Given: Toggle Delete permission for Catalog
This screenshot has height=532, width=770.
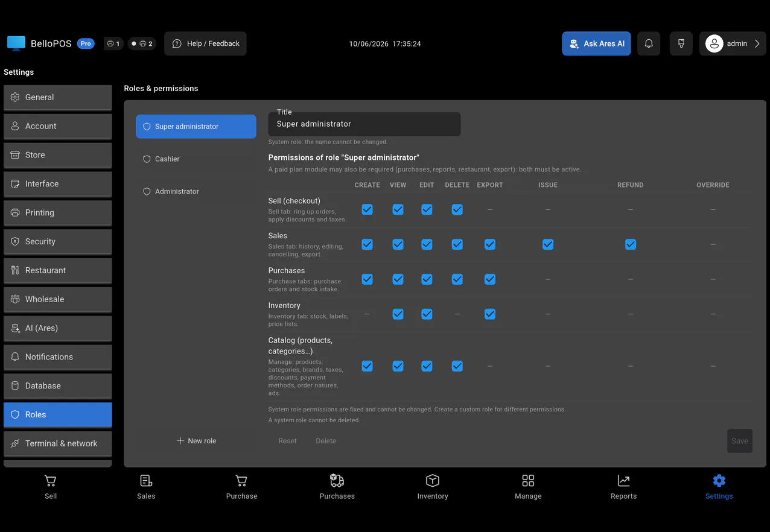Looking at the screenshot, I should pyautogui.click(x=457, y=366).
